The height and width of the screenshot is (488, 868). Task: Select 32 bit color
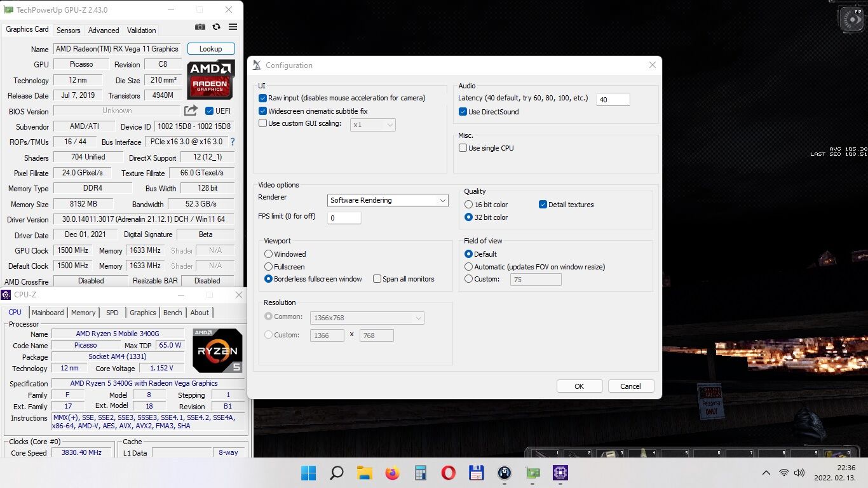469,217
